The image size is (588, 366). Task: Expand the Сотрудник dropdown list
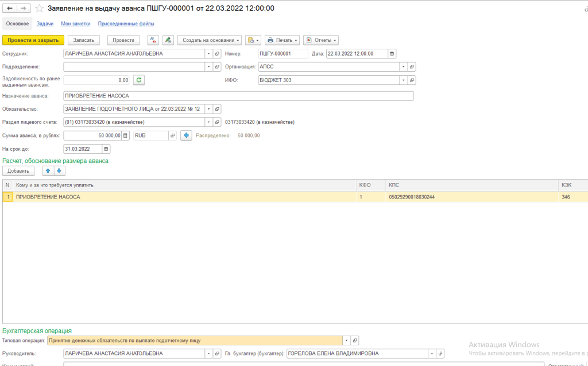(x=208, y=53)
